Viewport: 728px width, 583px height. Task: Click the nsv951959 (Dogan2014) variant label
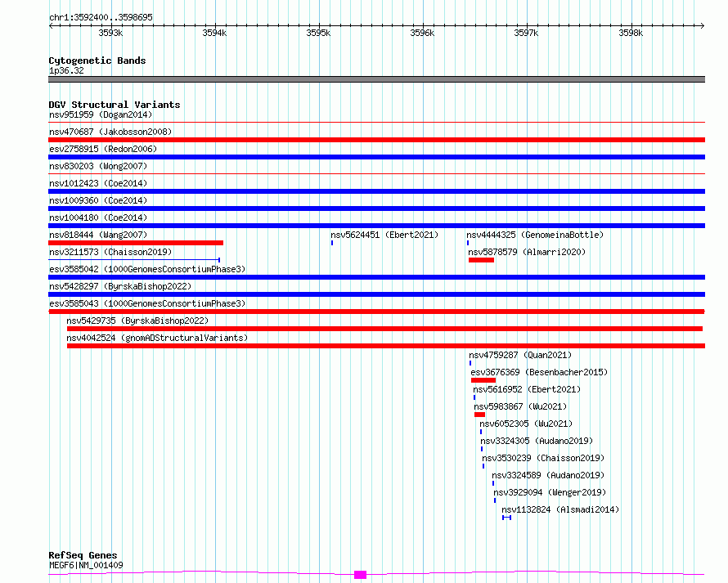101,114
